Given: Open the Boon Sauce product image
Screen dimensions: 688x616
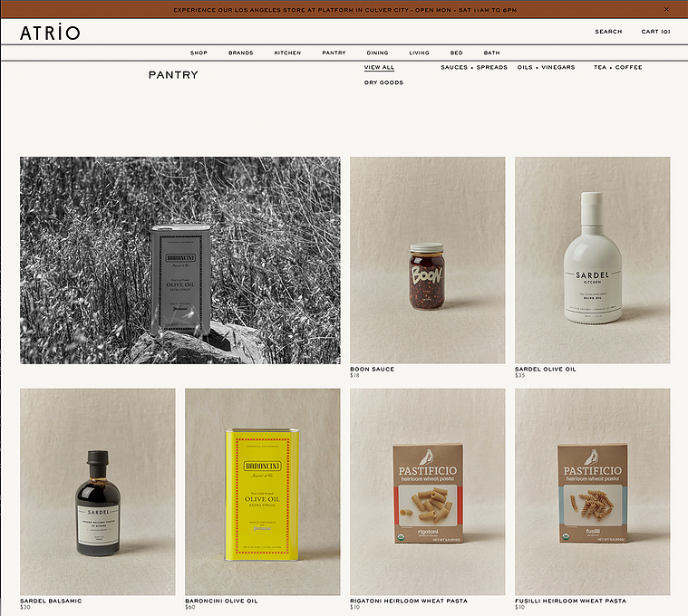Looking at the screenshot, I should 427,260.
